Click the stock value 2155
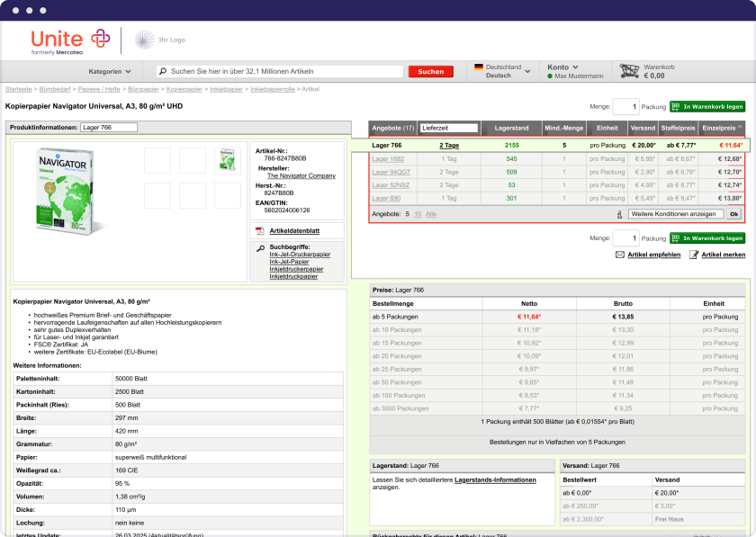756x537 pixels. click(512, 146)
